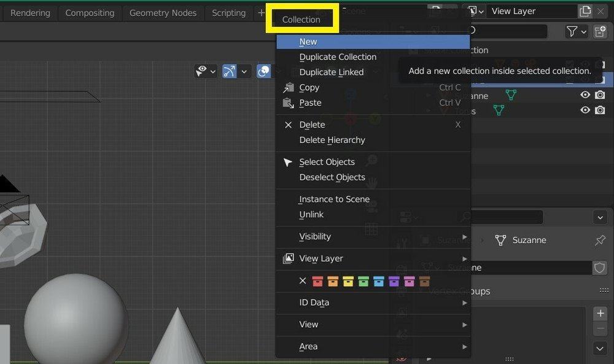Open the selectability and visibility dropdown
Screen dimensions: 614x364
pyautogui.click(x=206, y=71)
